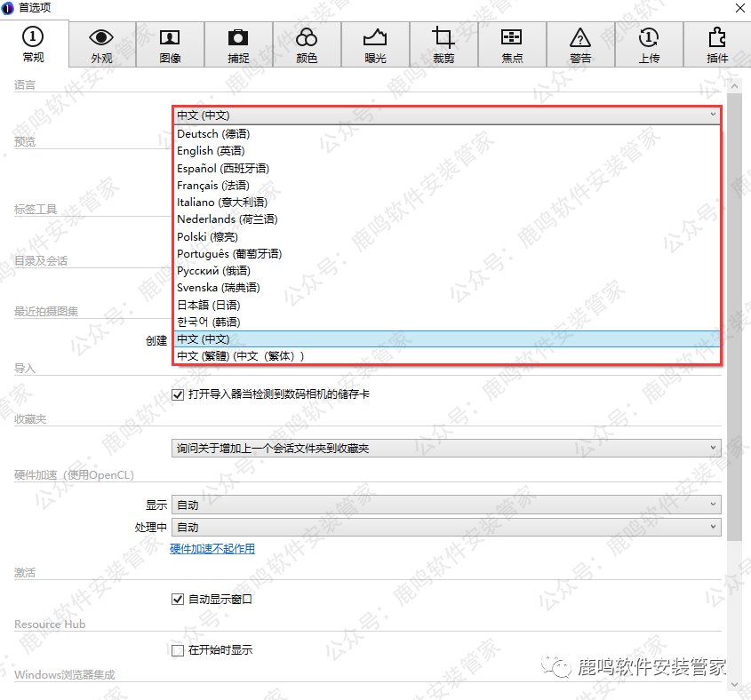The height and width of the screenshot is (700, 751).
Task: Click the 硬件加速不起作用 link
Action: click(212, 549)
